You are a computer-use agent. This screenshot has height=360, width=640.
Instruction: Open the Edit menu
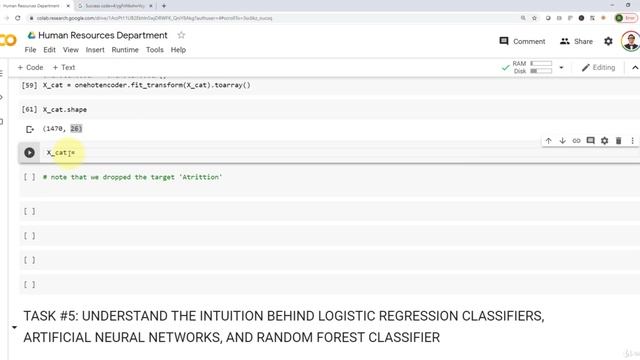tap(49, 50)
